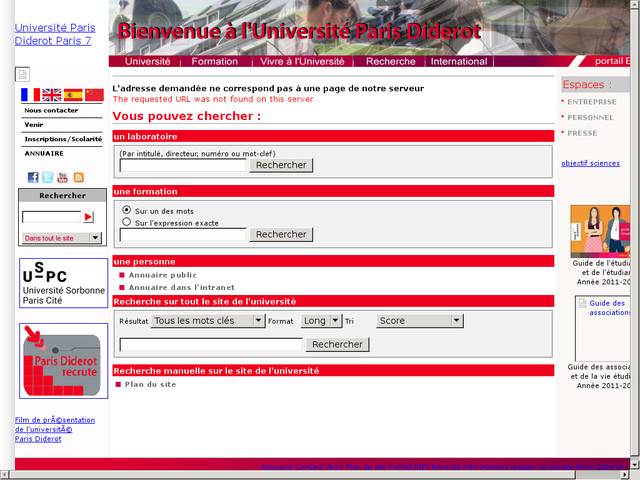Open the Tri 'Score' dropdown
Image resolution: width=640 pixels, height=480 pixels.
420,321
